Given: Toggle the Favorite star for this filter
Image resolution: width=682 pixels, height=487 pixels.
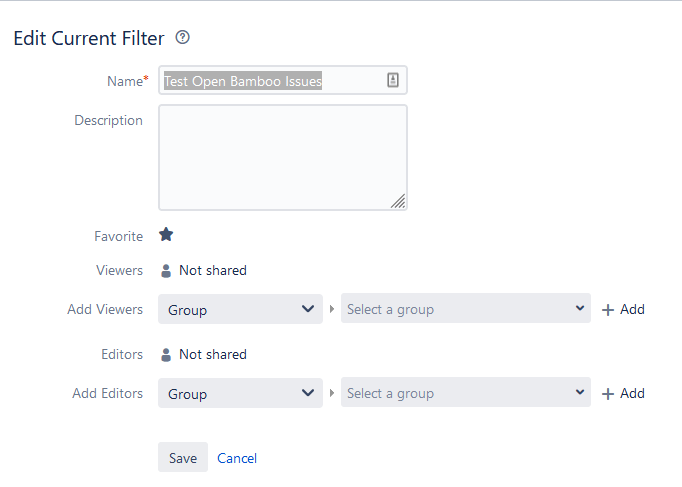Looking at the screenshot, I should (x=166, y=235).
